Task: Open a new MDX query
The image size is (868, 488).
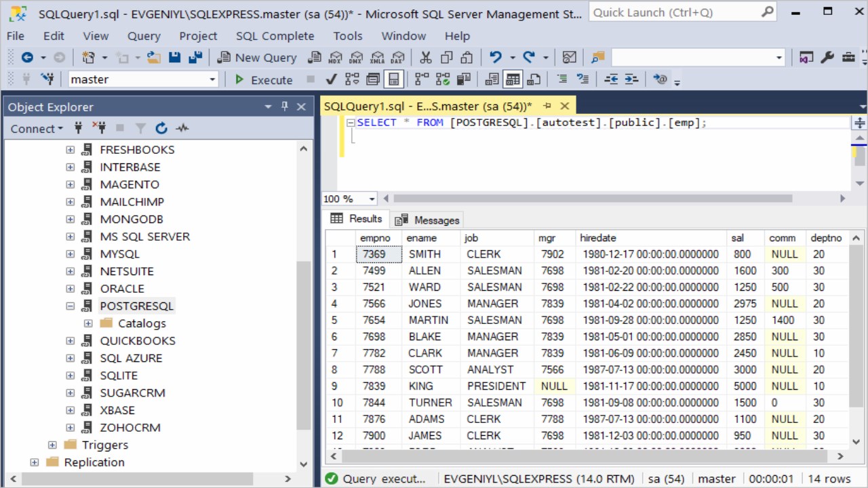Action: (x=335, y=58)
